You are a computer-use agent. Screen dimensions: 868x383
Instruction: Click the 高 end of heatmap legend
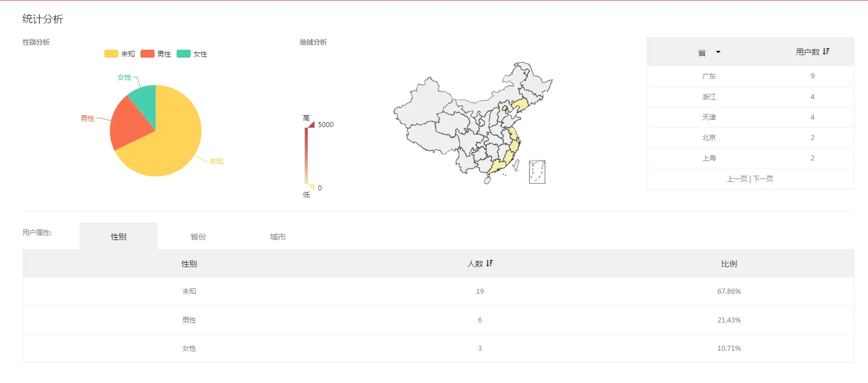coord(305,117)
